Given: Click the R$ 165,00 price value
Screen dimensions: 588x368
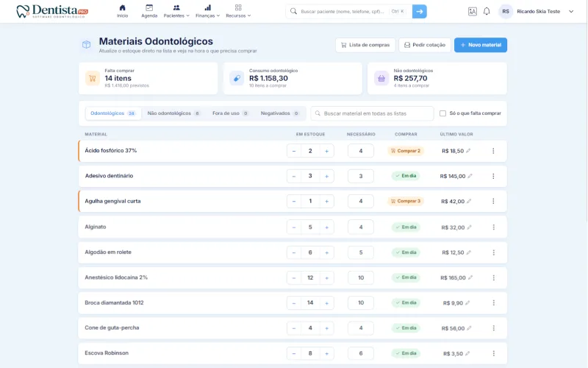Looking at the screenshot, I should click(x=453, y=277).
